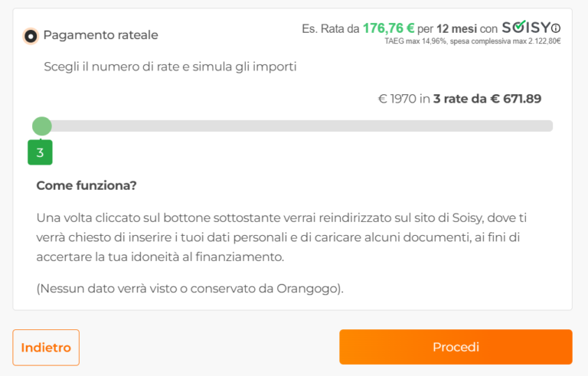Click the Scegli il numero di rate instruction
Screen dimensions: 588x376
pos(170,67)
